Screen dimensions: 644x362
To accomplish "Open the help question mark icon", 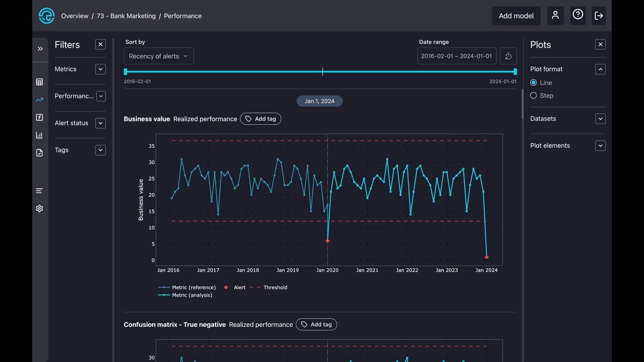I will coord(578,15).
